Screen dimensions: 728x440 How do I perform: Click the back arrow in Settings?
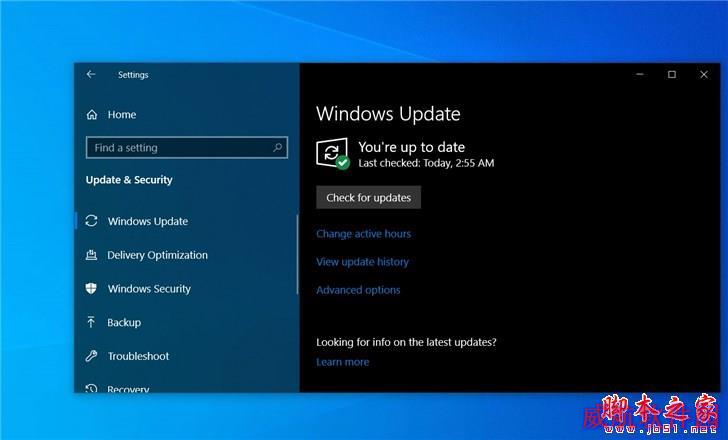(x=91, y=74)
